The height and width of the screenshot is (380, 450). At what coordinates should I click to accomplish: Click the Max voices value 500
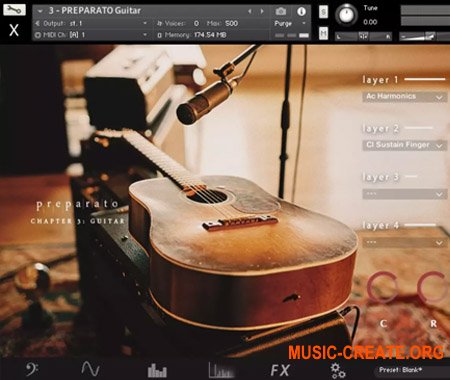(231, 23)
